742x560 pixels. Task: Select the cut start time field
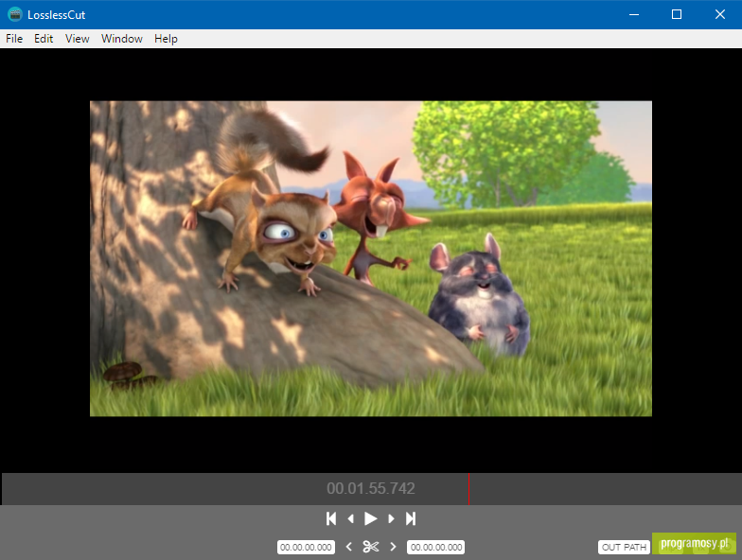coord(306,547)
